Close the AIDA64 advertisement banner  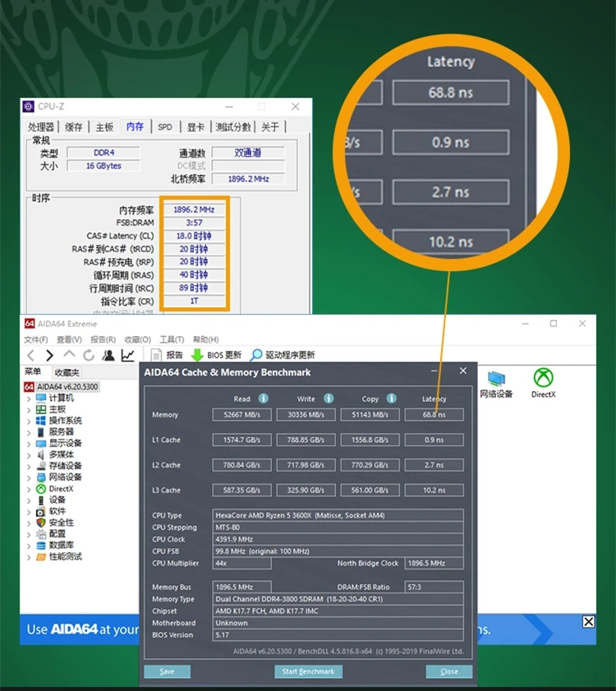pyautogui.click(x=589, y=622)
